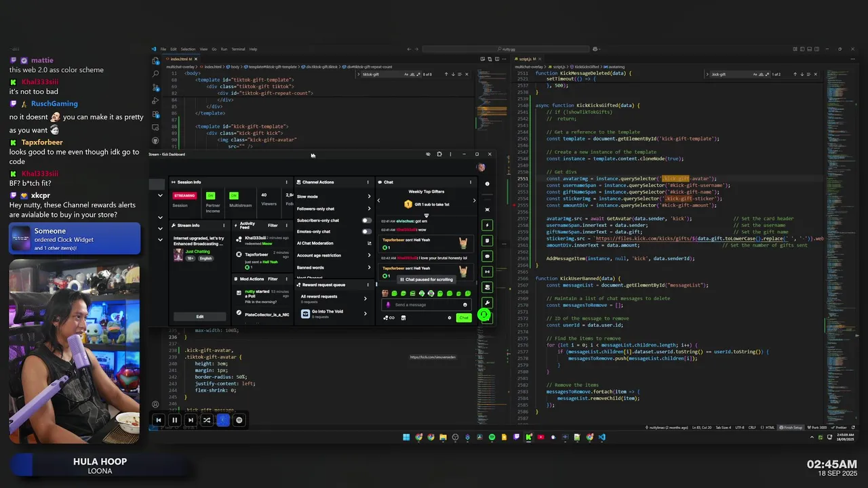Image resolution: width=868 pixels, height=488 pixels.
Task: Open Stream Info panel options menu
Action: (224, 225)
